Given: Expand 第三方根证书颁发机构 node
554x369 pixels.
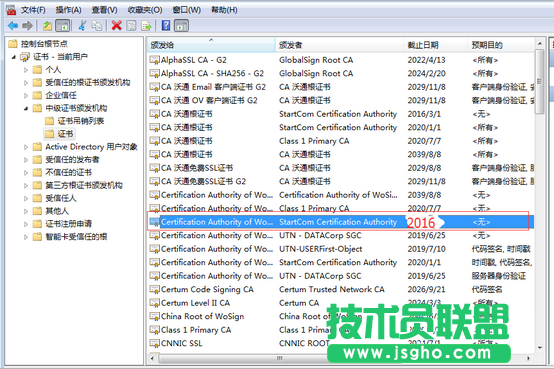Looking at the screenshot, I should [x=26, y=186].
